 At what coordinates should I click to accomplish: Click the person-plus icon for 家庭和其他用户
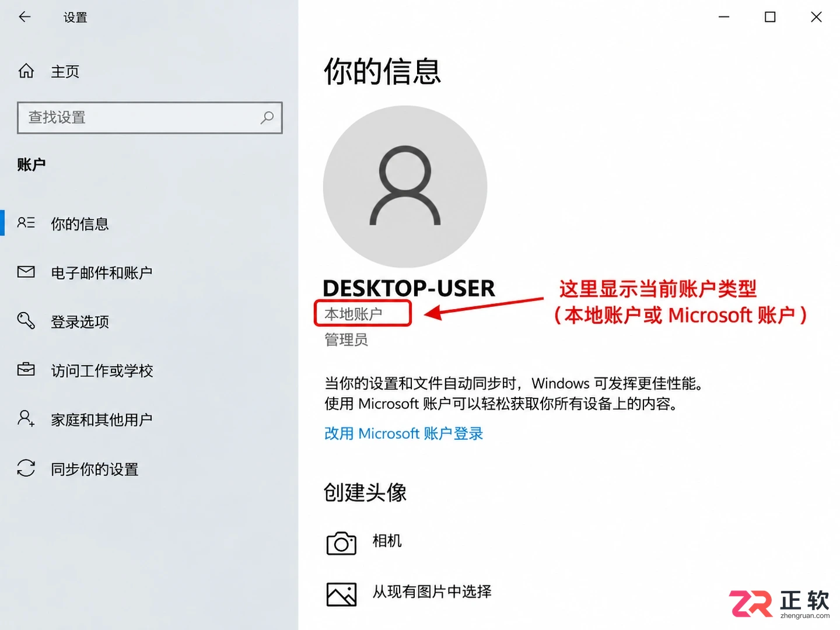[26, 418]
